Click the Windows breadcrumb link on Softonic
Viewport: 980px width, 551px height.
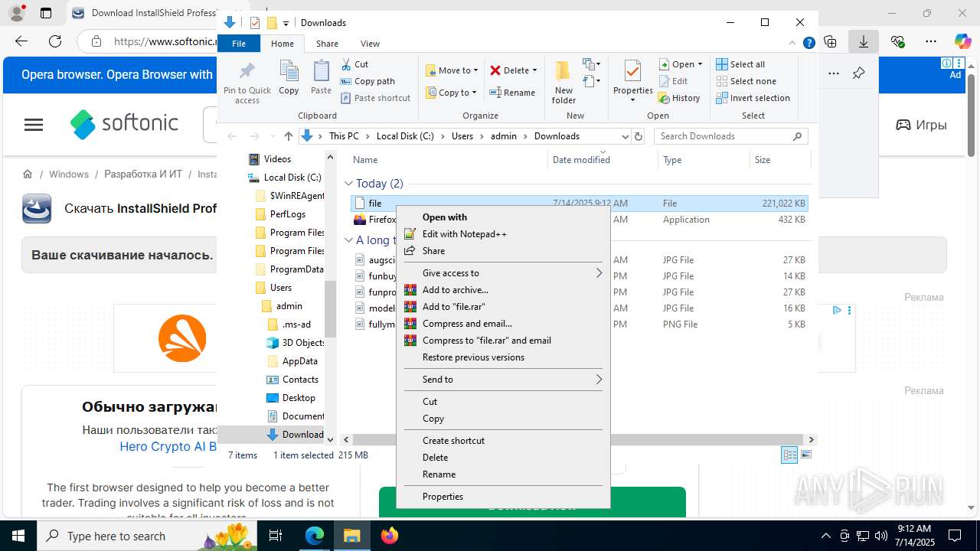[69, 174]
